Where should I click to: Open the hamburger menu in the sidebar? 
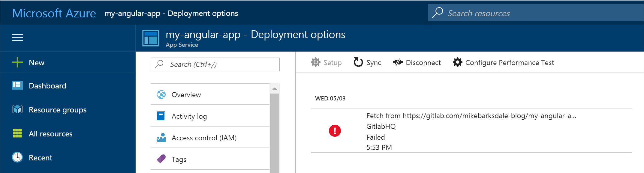pos(17,37)
